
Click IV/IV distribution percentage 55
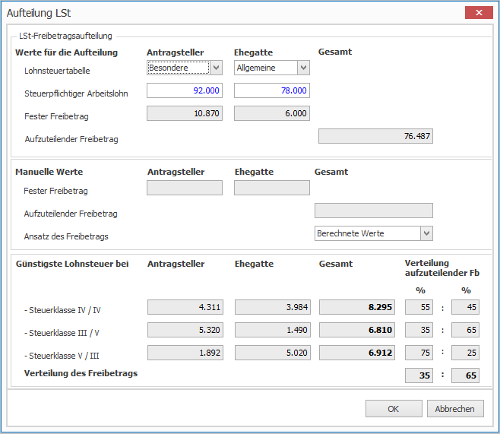(x=419, y=307)
